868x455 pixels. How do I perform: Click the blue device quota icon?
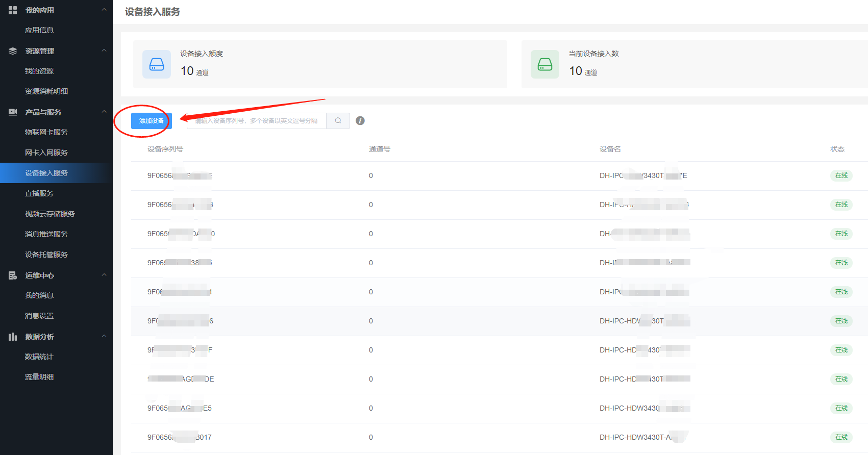pos(157,64)
